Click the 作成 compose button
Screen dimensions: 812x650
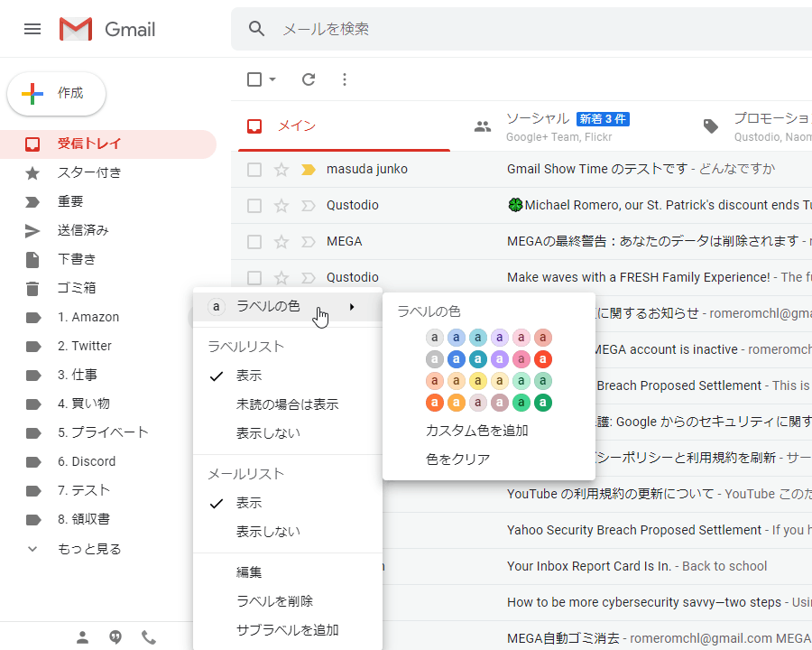coord(57,94)
